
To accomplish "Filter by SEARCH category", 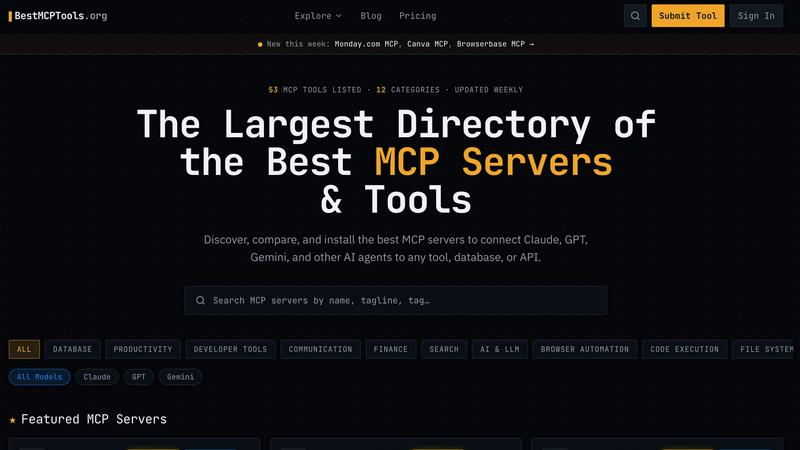I will click(x=444, y=349).
